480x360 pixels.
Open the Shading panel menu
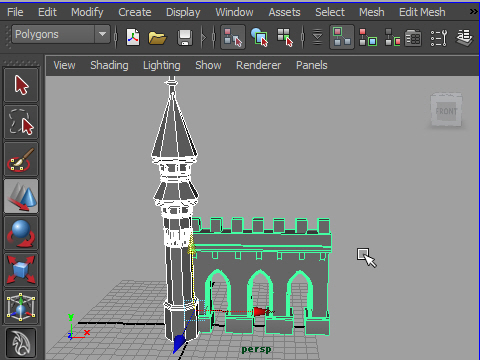tap(109, 65)
